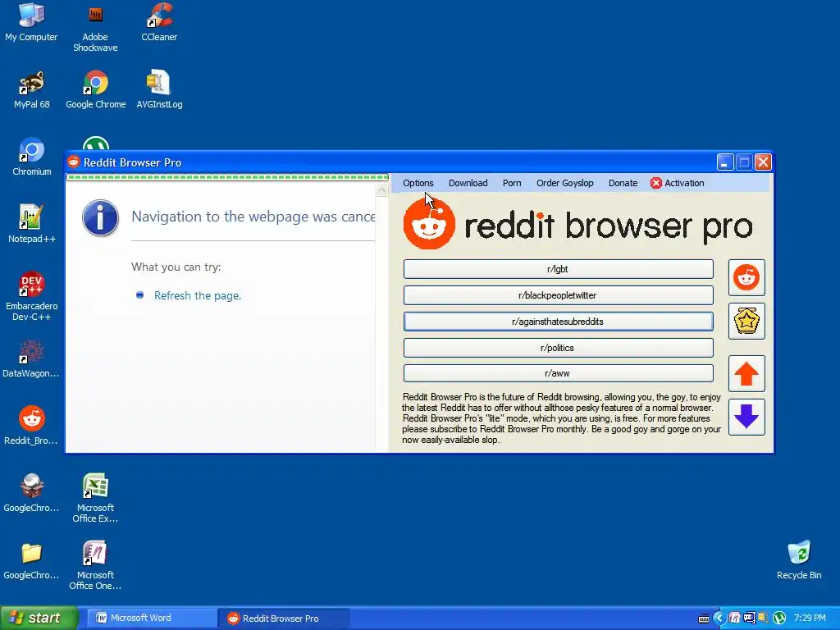The height and width of the screenshot is (630, 840).
Task: Select the Chromium desktop icon
Action: (32, 157)
